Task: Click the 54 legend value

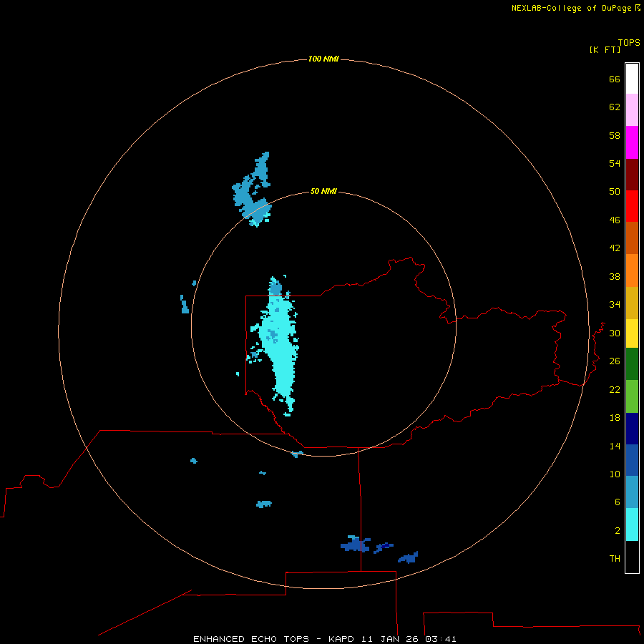Action: click(x=615, y=163)
